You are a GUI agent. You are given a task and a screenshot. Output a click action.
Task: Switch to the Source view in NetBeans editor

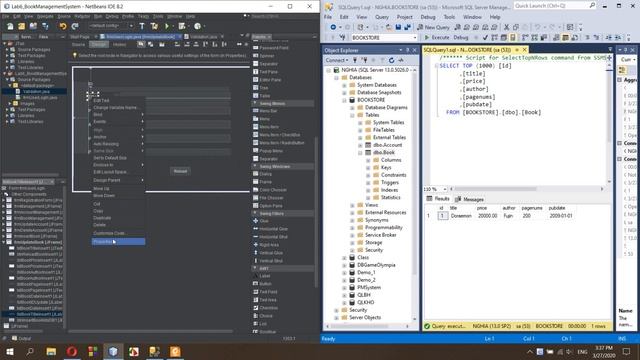pyautogui.click(x=78, y=44)
